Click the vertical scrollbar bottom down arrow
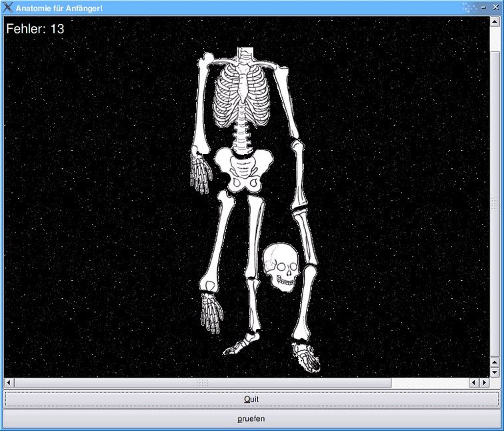The width and height of the screenshot is (504, 431). tap(495, 372)
